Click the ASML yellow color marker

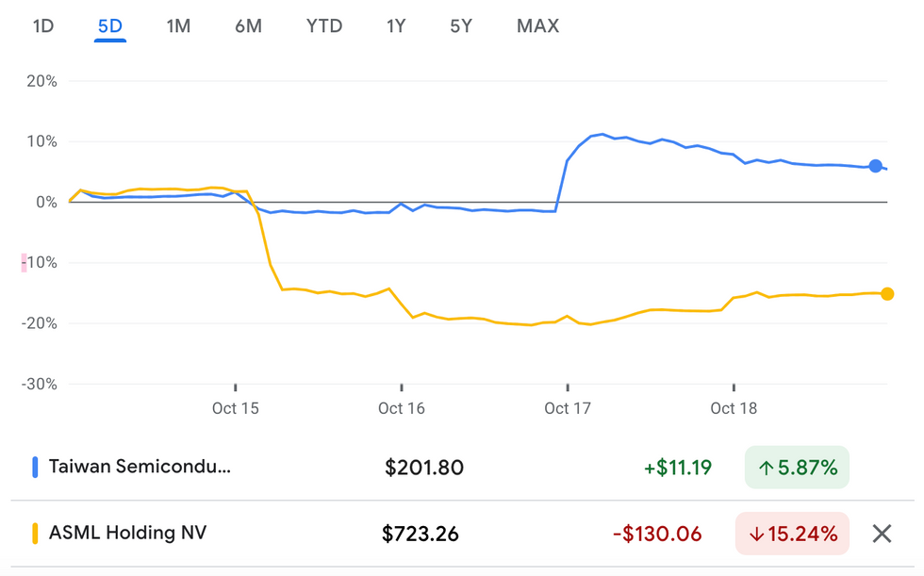35,534
